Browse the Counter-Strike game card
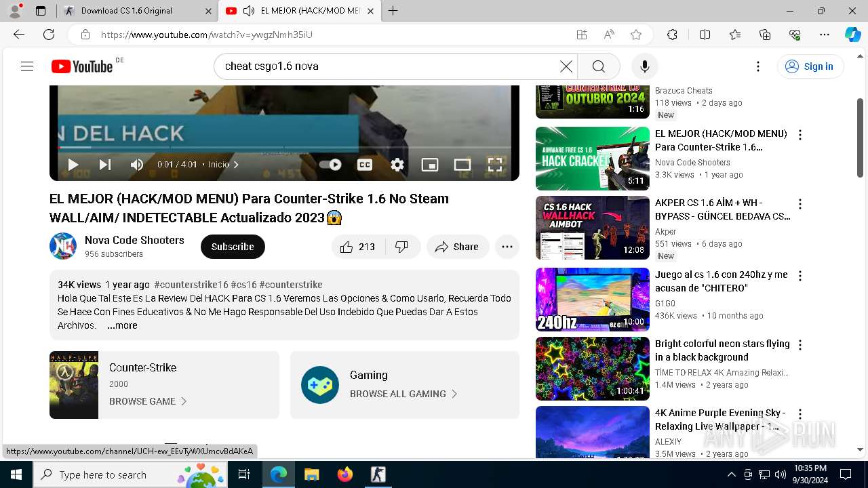The width and height of the screenshot is (868, 488). coord(164,385)
